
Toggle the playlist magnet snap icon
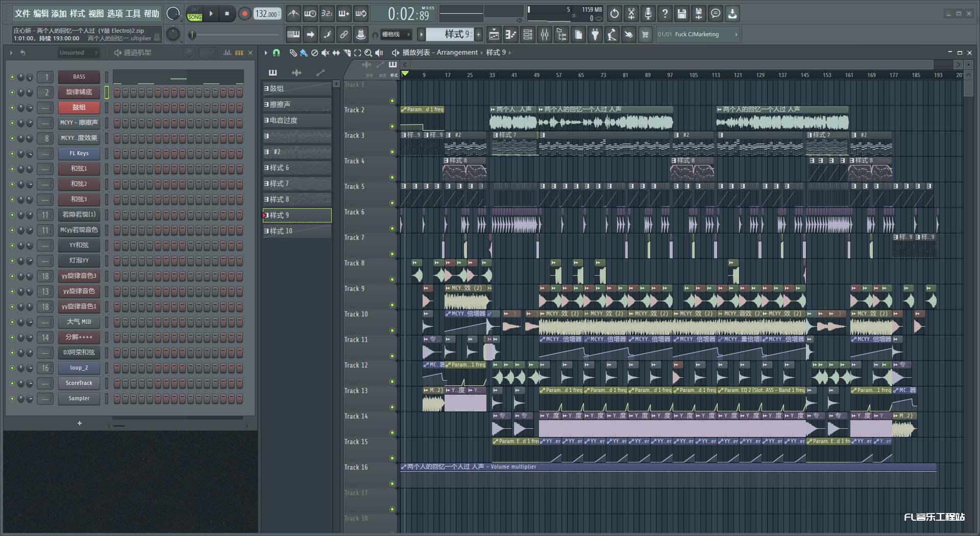click(276, 53)
